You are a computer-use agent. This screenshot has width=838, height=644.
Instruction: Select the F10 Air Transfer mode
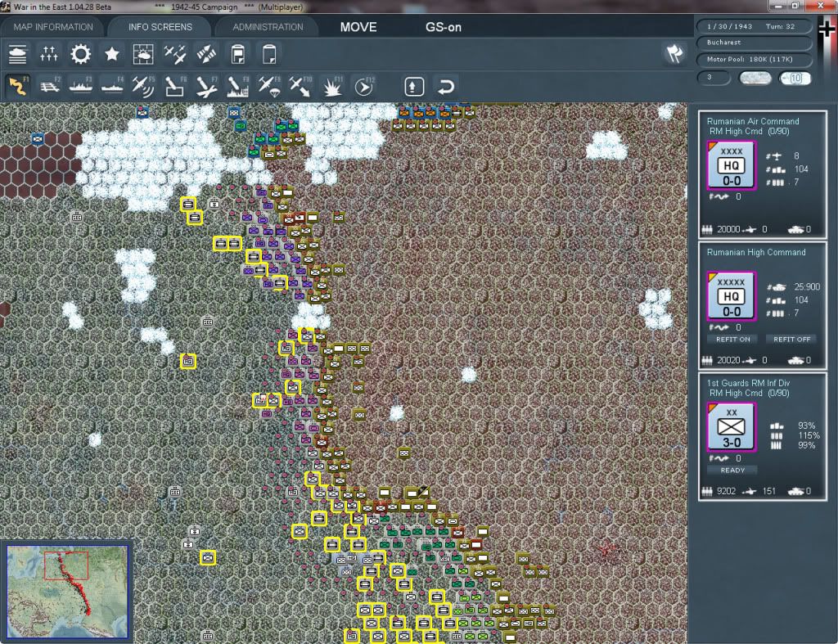point(300,86)
